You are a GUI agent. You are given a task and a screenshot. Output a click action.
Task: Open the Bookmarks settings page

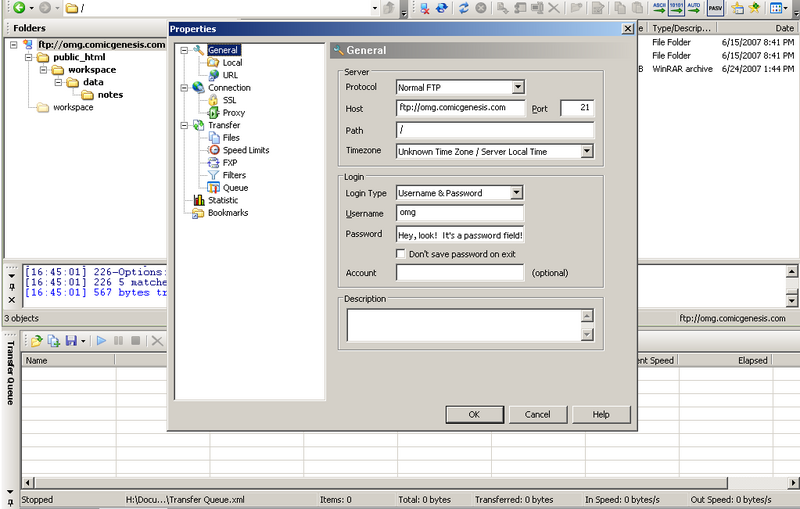tap(228, 213)
